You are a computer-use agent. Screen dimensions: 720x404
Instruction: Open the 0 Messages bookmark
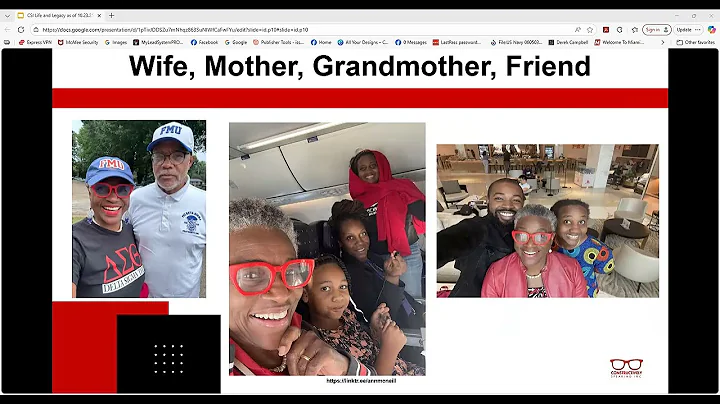411,42
